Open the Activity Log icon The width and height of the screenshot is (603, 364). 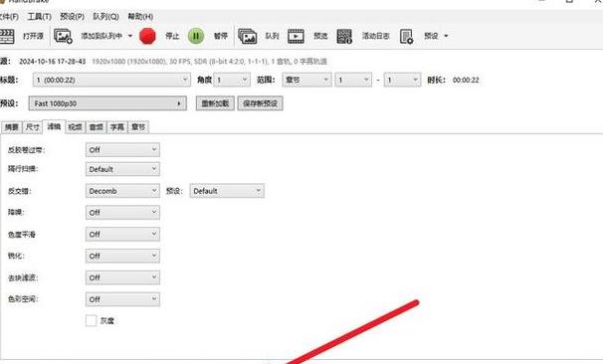click(x=344, y=36)
